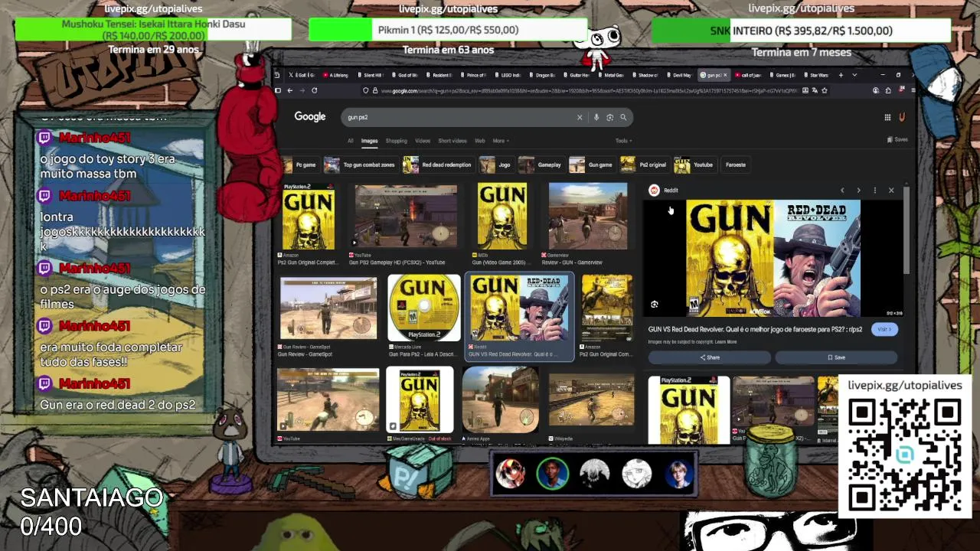Save the previewed image
This screenshot has height=551, width=980.
pos(836,357)
